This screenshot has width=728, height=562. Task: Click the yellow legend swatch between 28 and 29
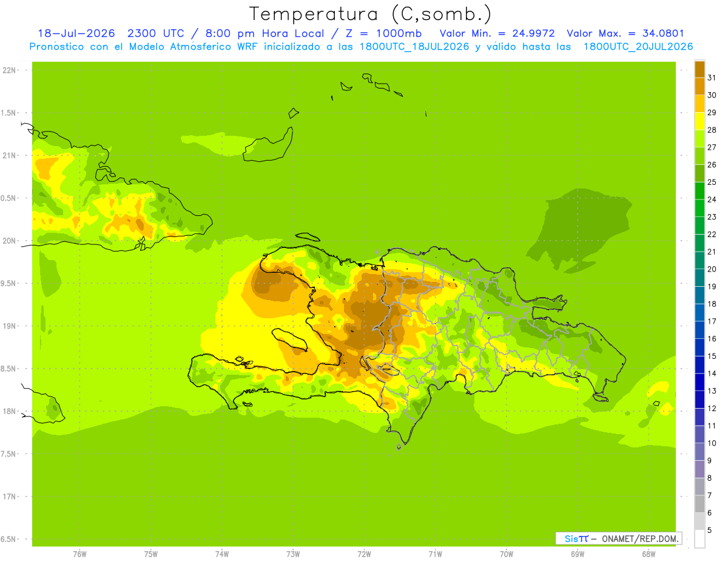699,121
